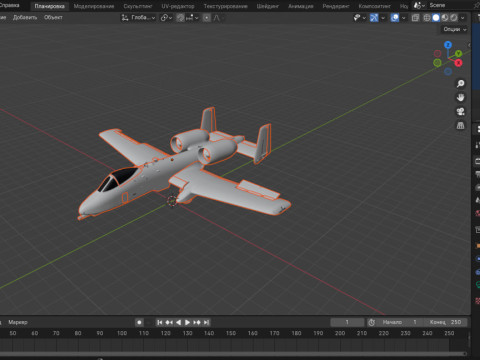Select solid viewport shading

pyautogui.click(x=436, y=18)
